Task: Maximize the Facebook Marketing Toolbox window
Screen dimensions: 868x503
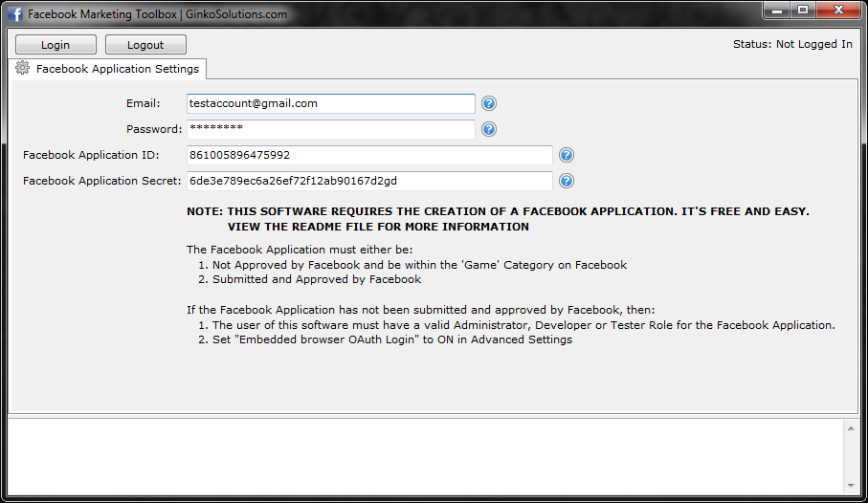Action: coord(802,11)
